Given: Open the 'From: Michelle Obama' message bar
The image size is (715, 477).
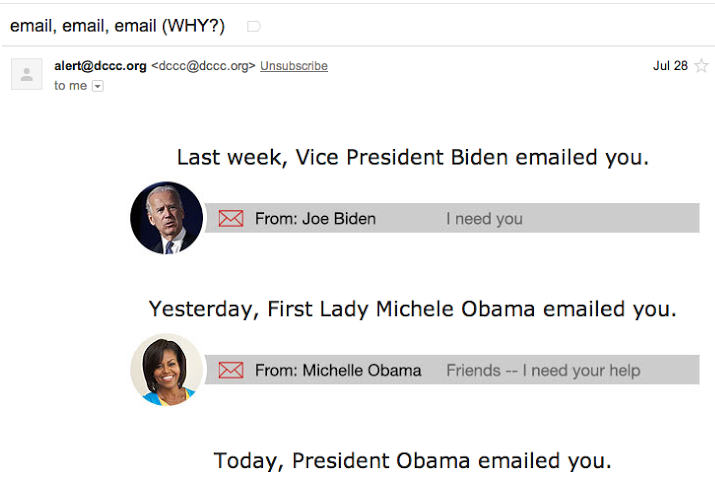Looking at the screenshot, I should click(451, 369).
